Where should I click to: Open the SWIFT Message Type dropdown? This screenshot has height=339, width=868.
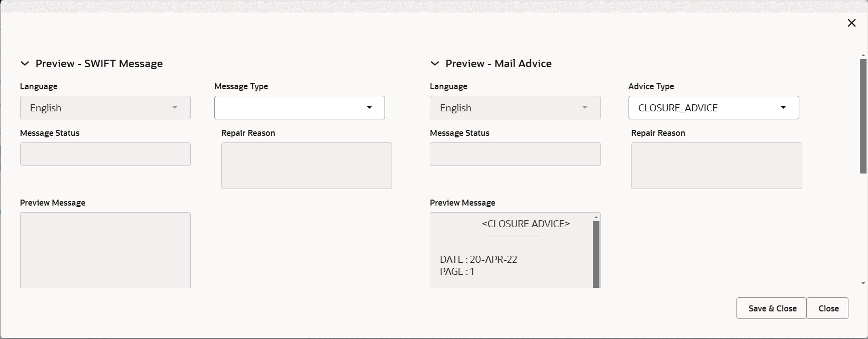pos(300,108)
